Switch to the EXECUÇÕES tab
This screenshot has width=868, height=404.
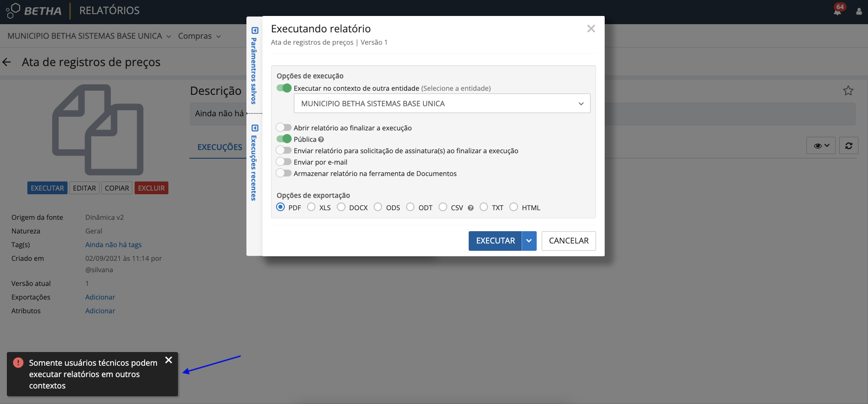(220, 147)
